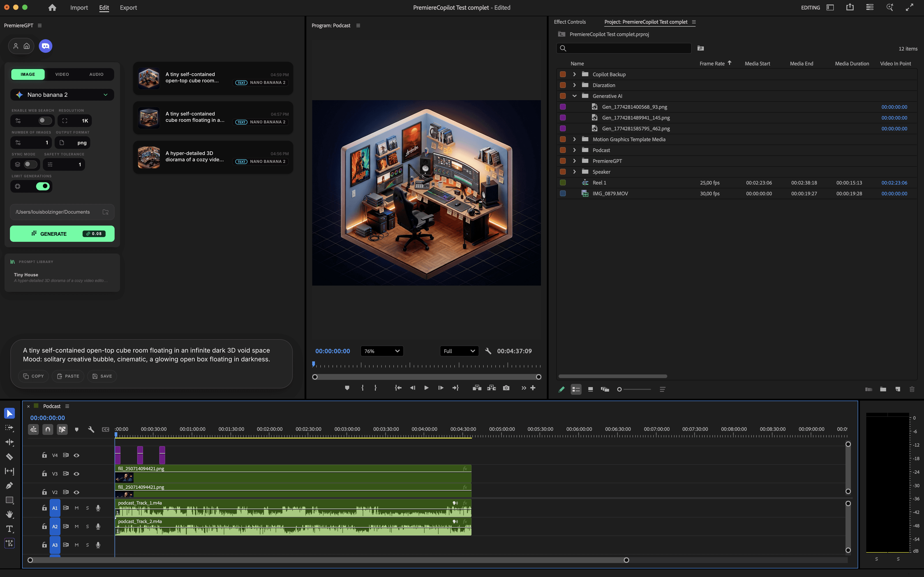Select the Pen tool
Screen dimensions: 924x577
click(9, 485)
